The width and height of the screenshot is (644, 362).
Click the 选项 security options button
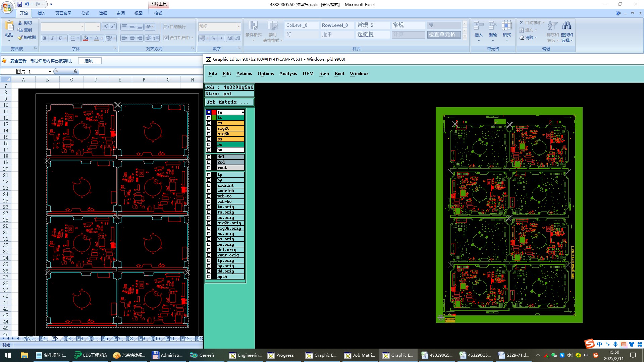(90, 61)
